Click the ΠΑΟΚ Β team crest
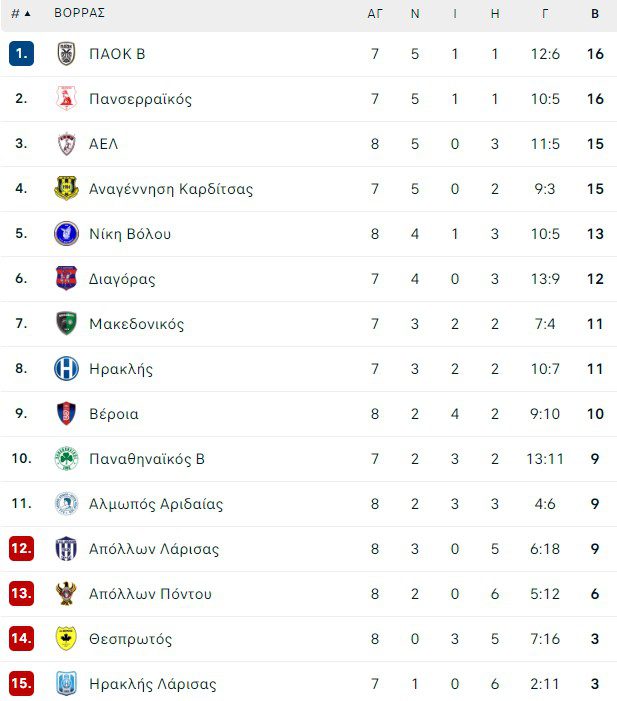The height and width of the screenshot is (701, 617). coord(66,54)
